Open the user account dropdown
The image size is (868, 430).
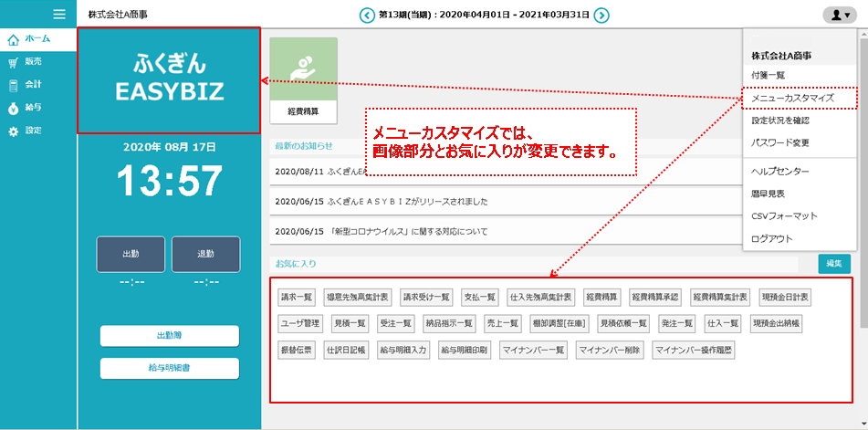[x=840, y=15]
